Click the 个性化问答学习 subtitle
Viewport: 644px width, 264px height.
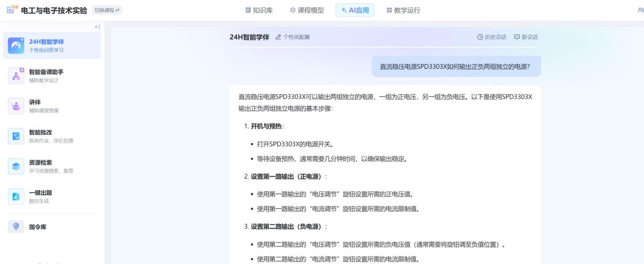(47, 50)
